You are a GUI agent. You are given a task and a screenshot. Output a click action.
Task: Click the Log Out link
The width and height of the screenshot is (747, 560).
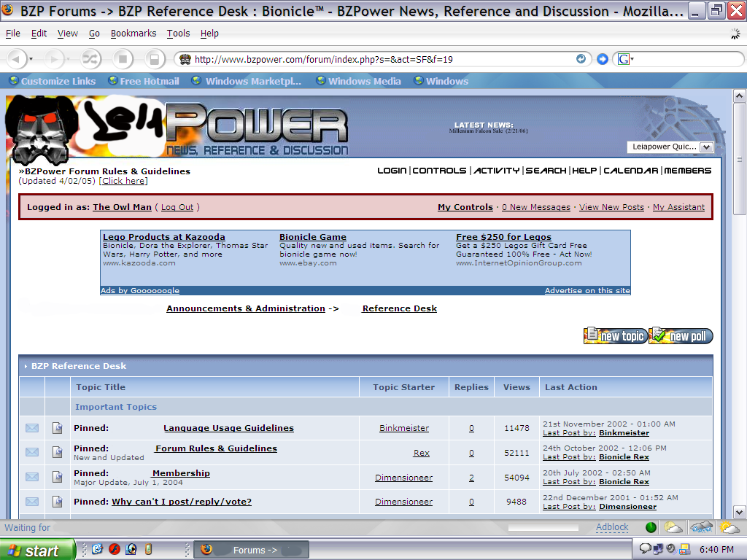pos(177,207)
